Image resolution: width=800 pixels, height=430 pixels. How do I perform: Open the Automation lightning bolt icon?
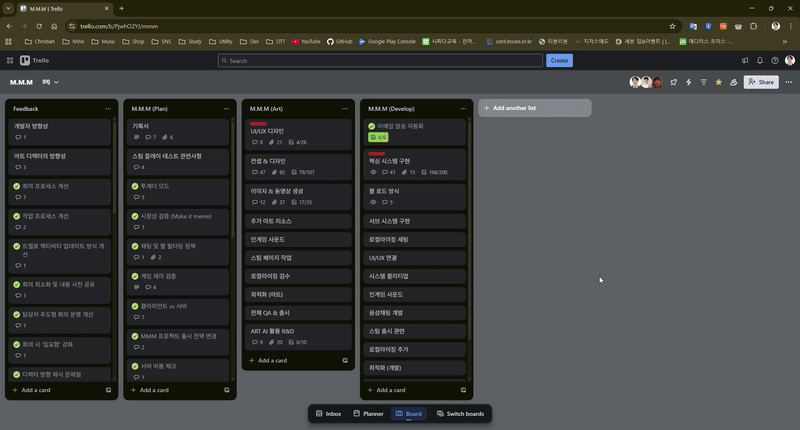coord(689,82)
